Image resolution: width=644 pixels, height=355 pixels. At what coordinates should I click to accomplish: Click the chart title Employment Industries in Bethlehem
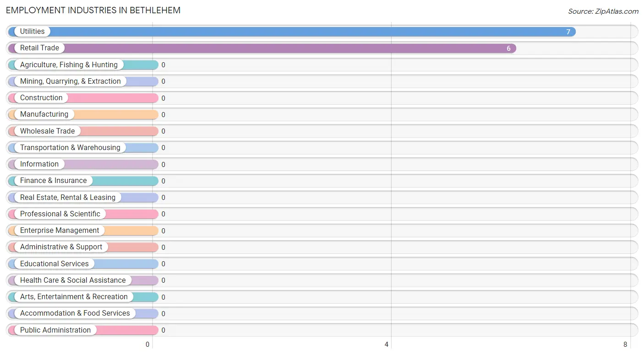93,10
